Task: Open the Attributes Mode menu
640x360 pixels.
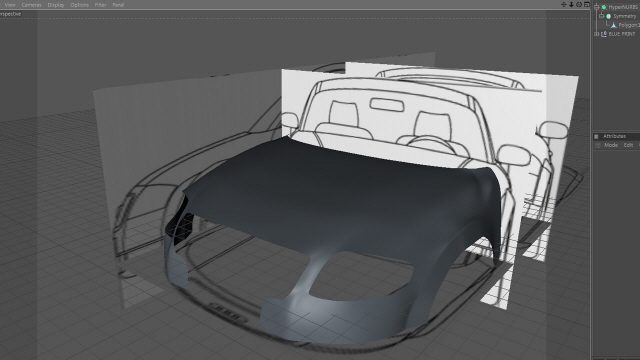Action: click(611, 145)
